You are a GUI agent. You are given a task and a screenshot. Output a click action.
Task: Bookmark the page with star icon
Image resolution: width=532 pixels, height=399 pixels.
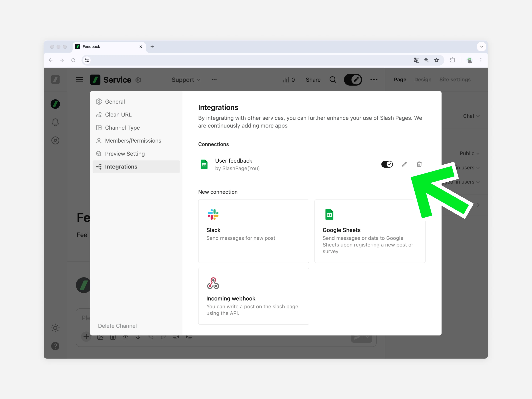437,60
